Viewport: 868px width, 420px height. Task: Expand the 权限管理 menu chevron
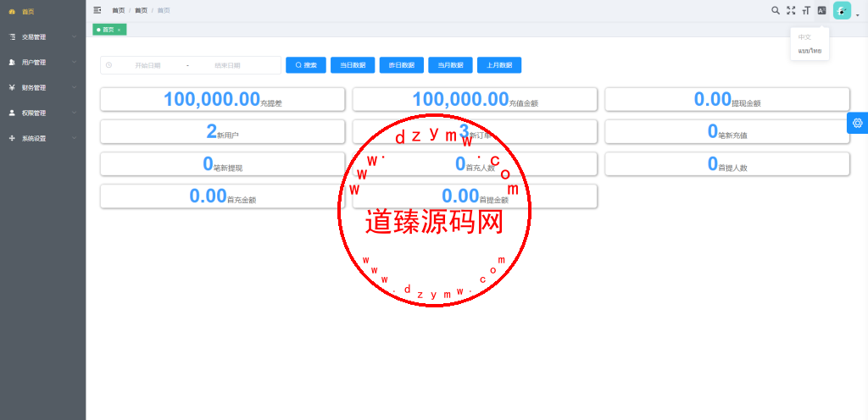coord(75,113)
